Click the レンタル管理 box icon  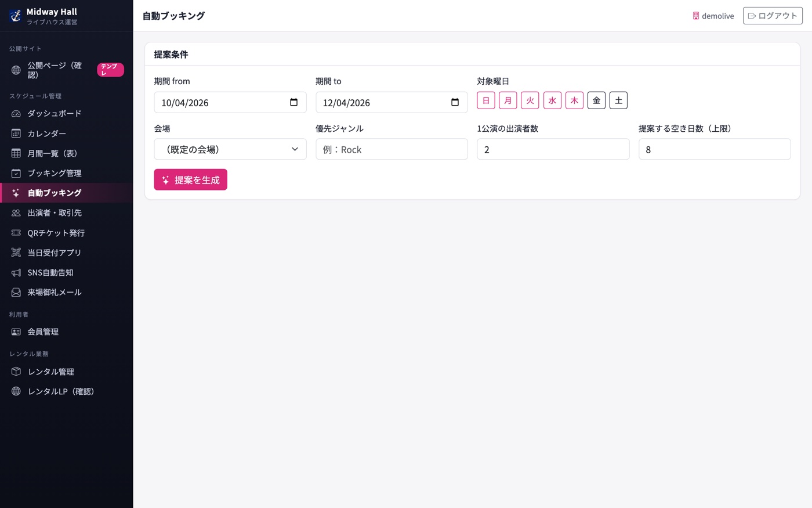click(x=16, y=372)
